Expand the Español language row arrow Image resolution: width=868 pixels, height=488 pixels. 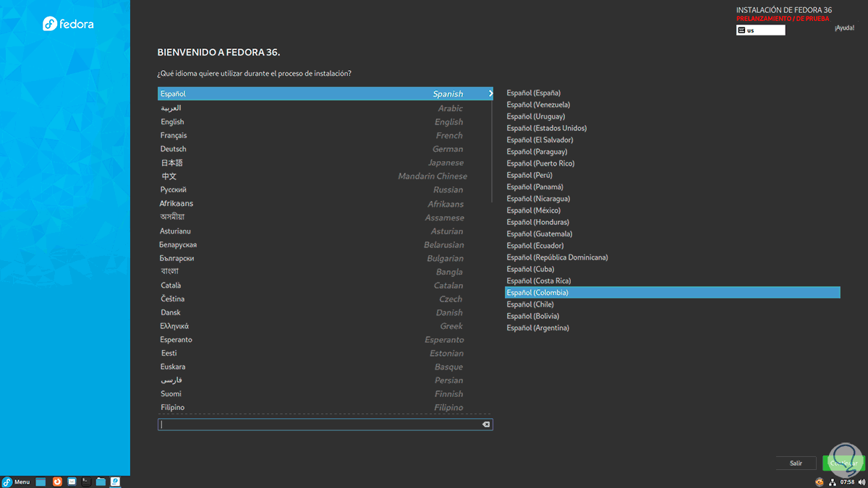pyautogui.click(x=490, y=93)
